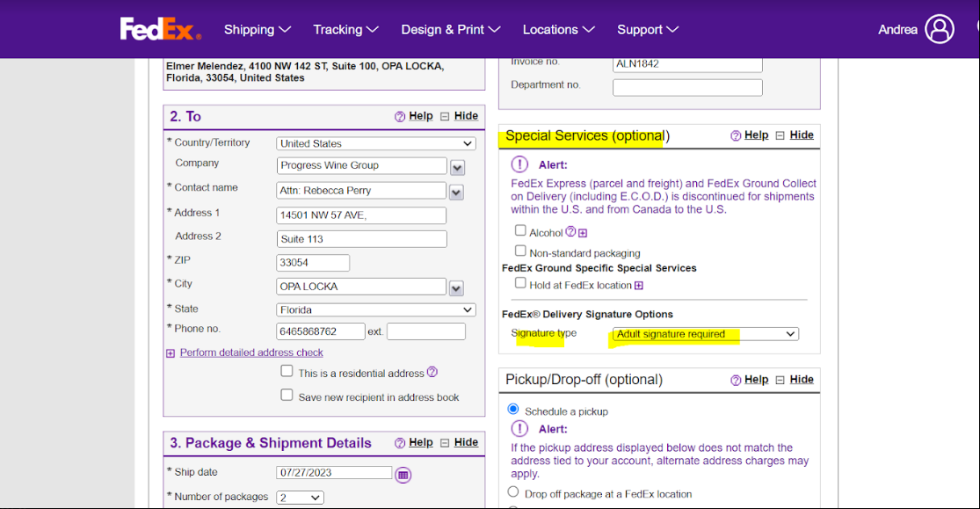980x509 pixels.
Task: Click the ZIP input field
Action: pyautogui.click(x=313, y=263)
